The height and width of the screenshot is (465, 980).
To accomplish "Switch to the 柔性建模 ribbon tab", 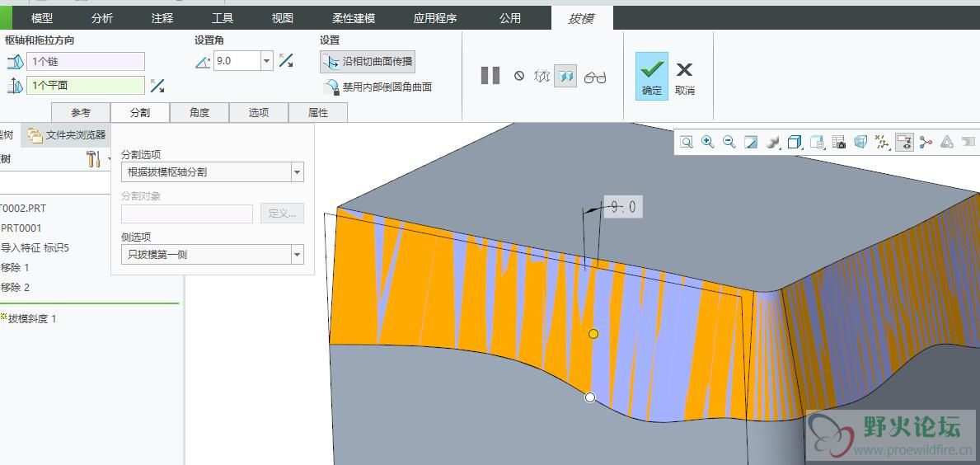I will (353, 18).
